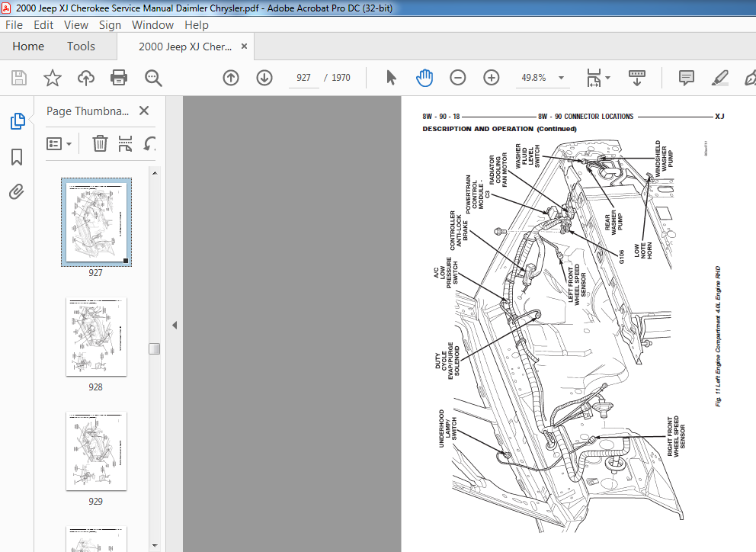Switch to the Tools tab
The image size is (756, 552).
[x=81, y=47]
